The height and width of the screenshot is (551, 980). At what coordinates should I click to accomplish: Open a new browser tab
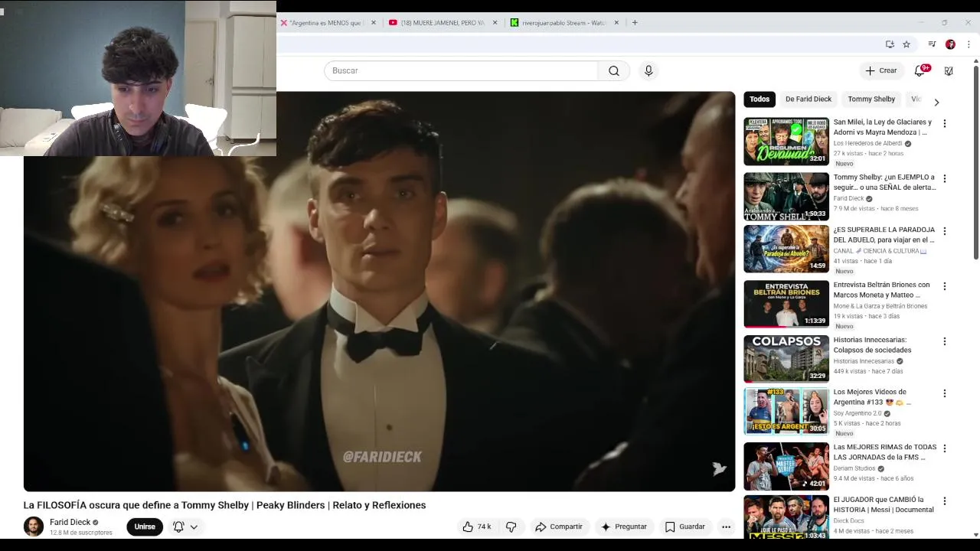click(635, 23)
